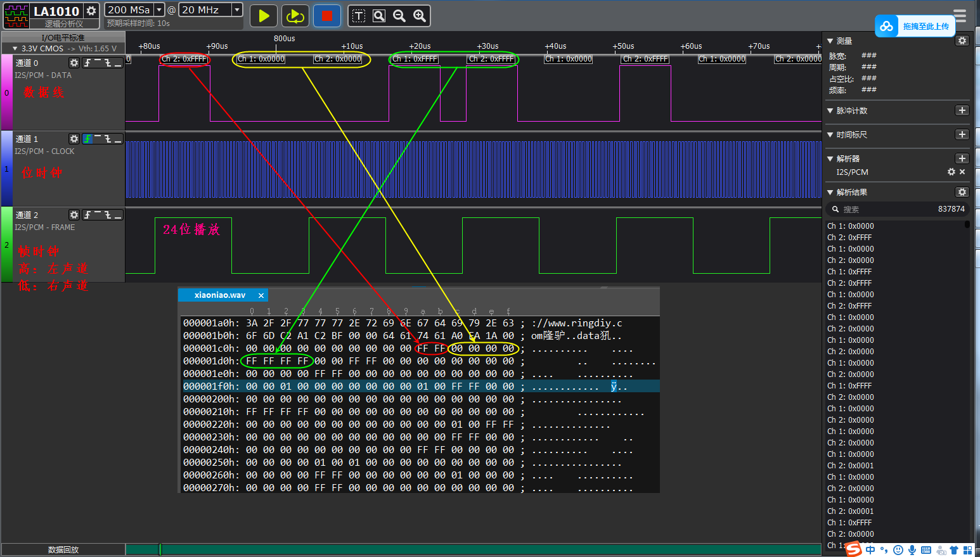Close the xiaoniao.wav tab
Viewport: 980px width, 557px height.
click(261, 295)
